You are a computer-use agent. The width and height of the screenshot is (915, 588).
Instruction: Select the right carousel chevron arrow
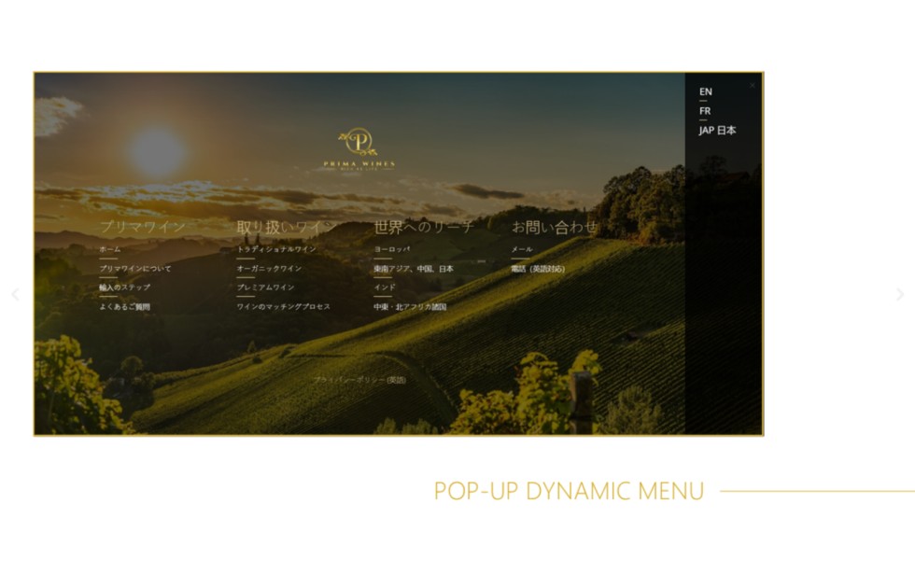pos(899,295)
